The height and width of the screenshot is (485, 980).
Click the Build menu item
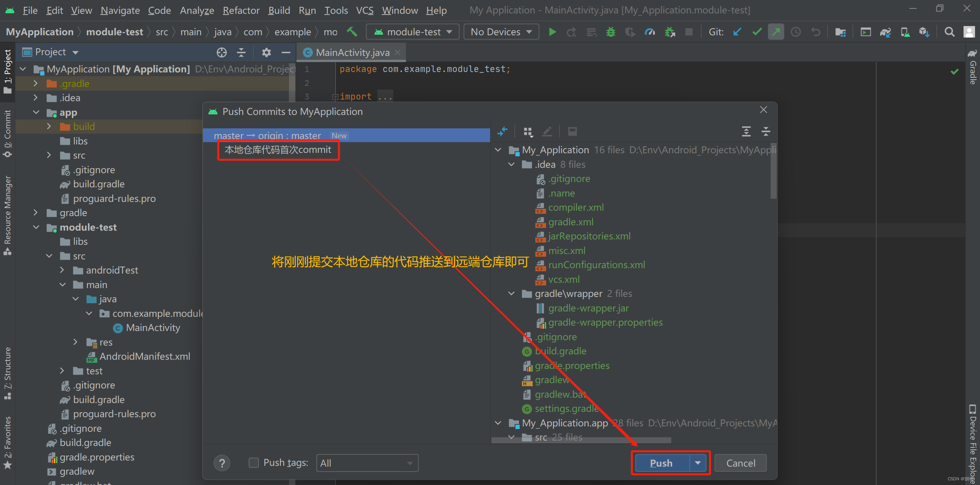coord(280,9)
